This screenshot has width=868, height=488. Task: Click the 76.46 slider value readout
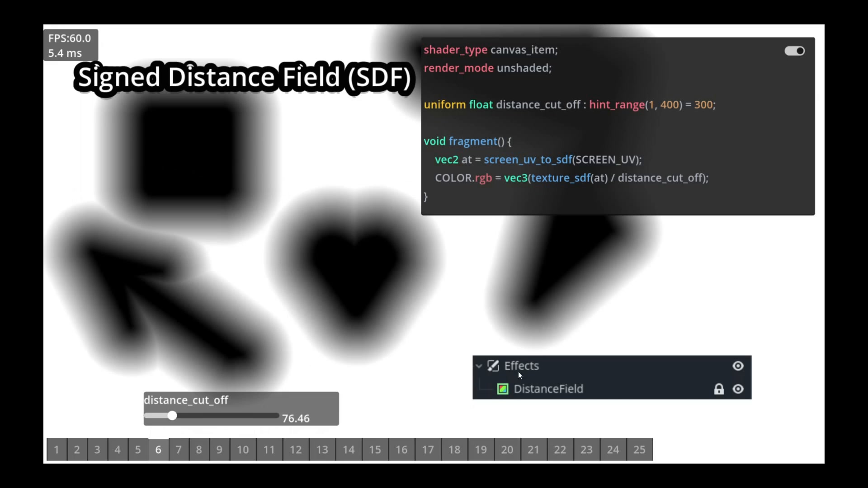[296, 418]
